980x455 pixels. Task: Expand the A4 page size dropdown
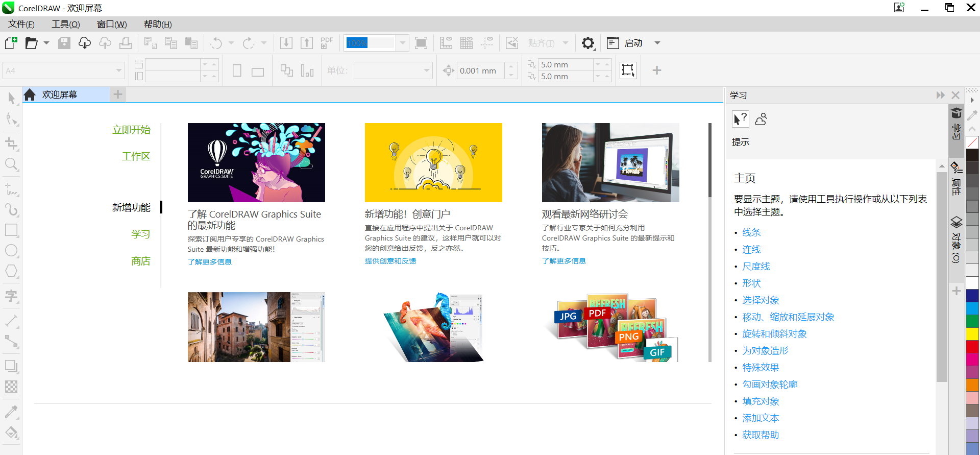(x=119, y=70)
